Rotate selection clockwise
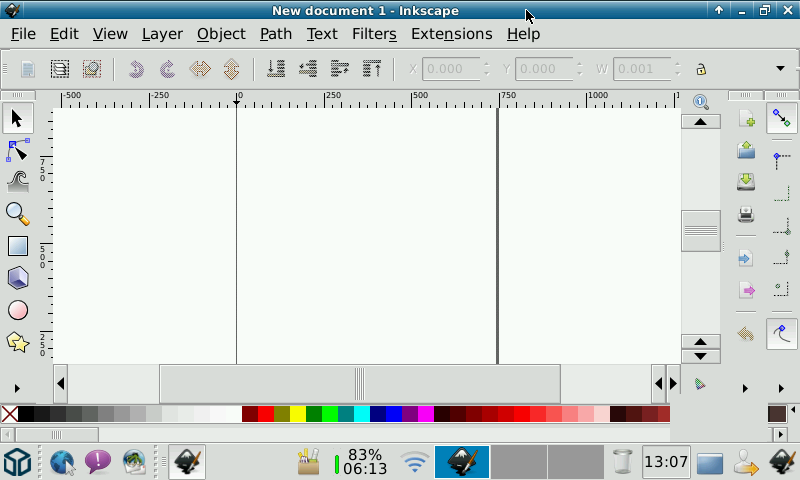The width and height of the screenshot is (800, 480). tap(167, 69)
